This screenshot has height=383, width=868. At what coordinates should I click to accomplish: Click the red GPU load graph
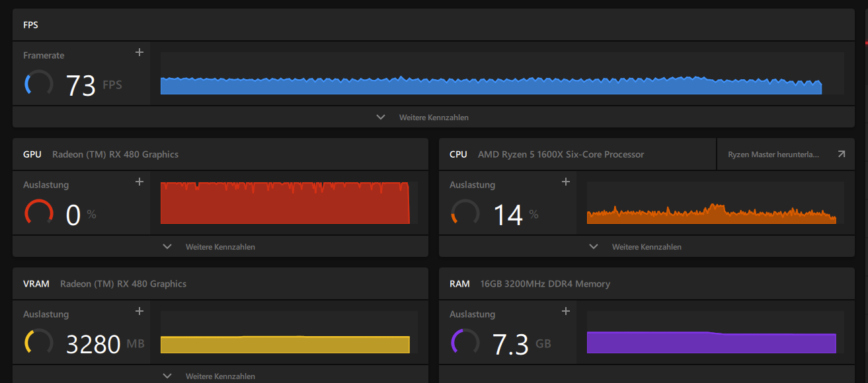(x=289, y=203)
